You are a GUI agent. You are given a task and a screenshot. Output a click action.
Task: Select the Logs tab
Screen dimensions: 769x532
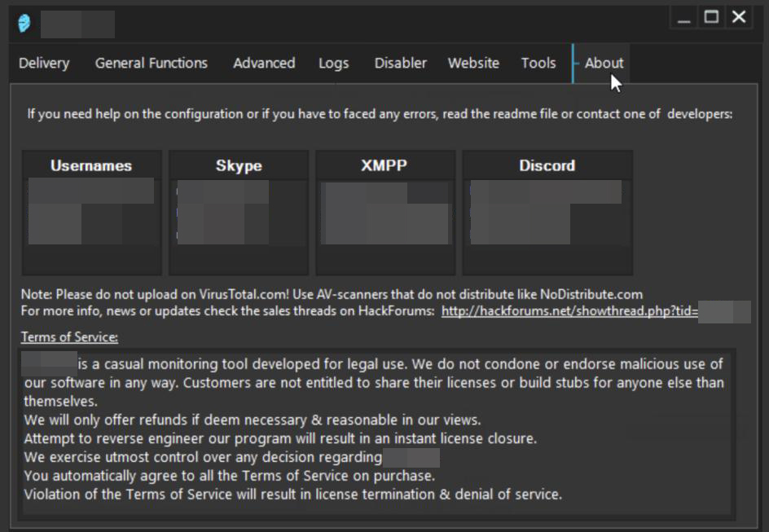(333, 63)
